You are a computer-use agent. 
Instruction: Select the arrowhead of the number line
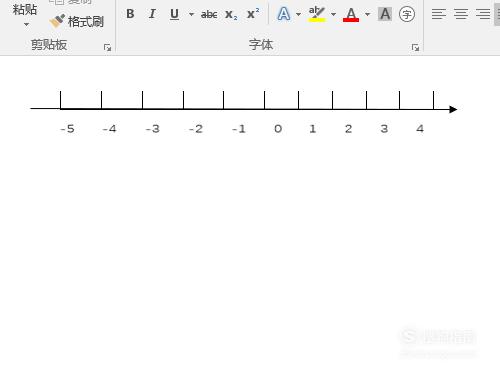(453, 109)
